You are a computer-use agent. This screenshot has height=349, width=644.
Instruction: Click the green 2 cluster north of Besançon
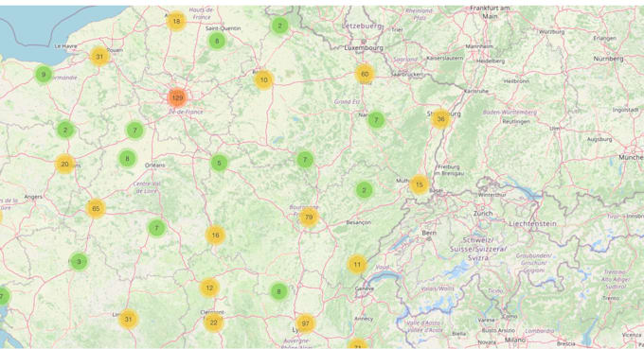[364, 190]
